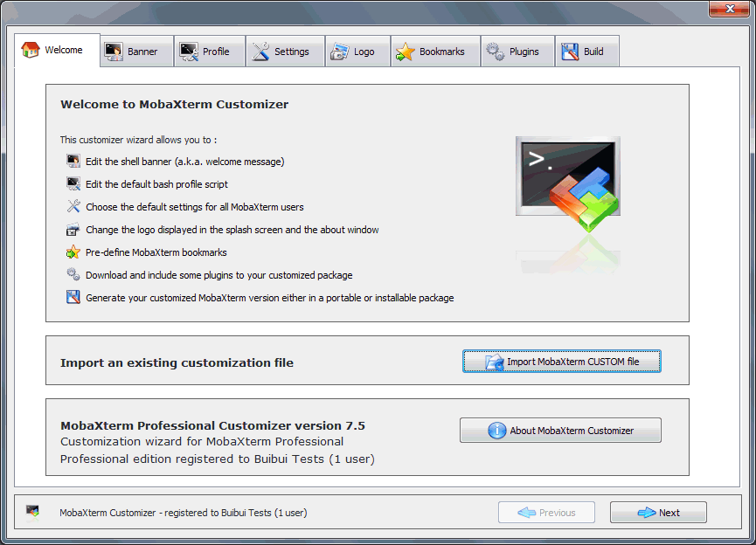Click folder icon on Import CUSTOM file button
756x545 pixels.
coord(495,362)
